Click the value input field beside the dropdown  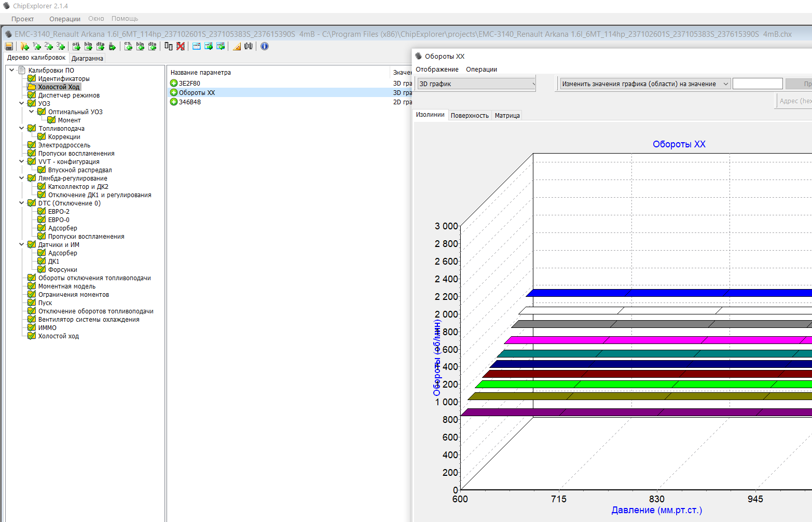[x=757, y=84]
